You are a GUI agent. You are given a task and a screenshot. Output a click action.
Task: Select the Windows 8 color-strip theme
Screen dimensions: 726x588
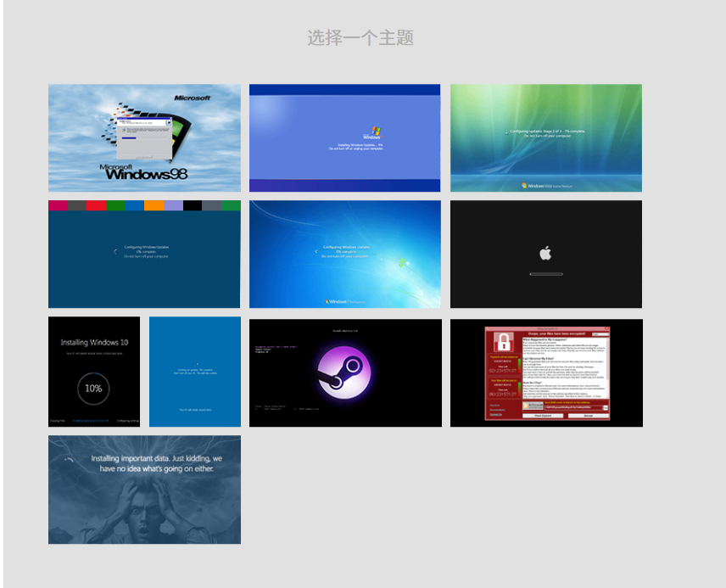(x=144, y=254)
